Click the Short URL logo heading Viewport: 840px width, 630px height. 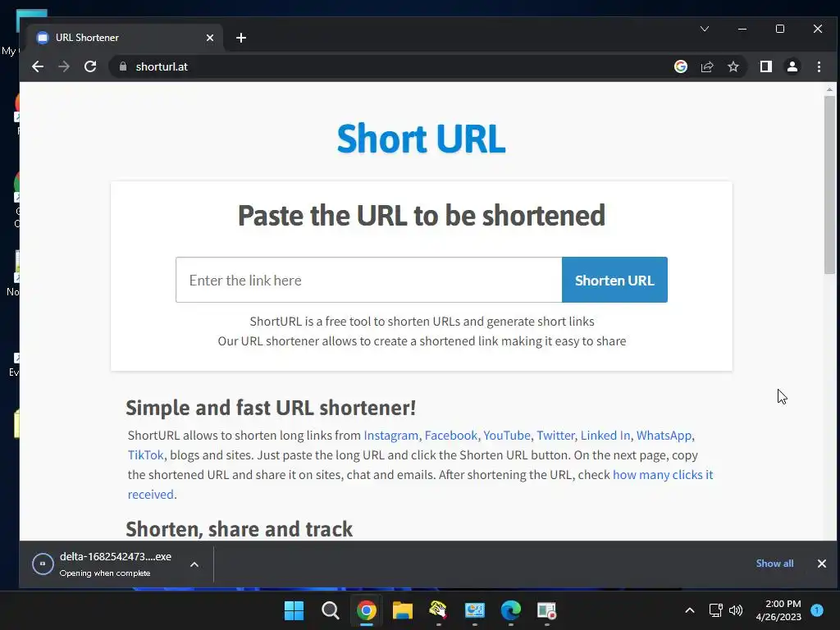tap(421, 138)
